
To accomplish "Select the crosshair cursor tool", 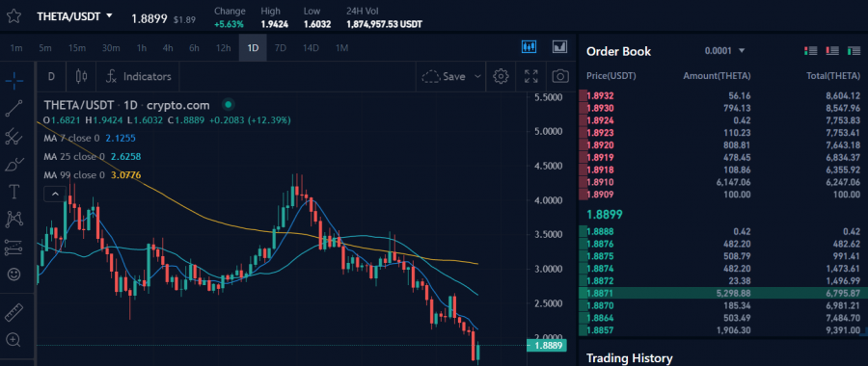I will [x=14, y=81].
